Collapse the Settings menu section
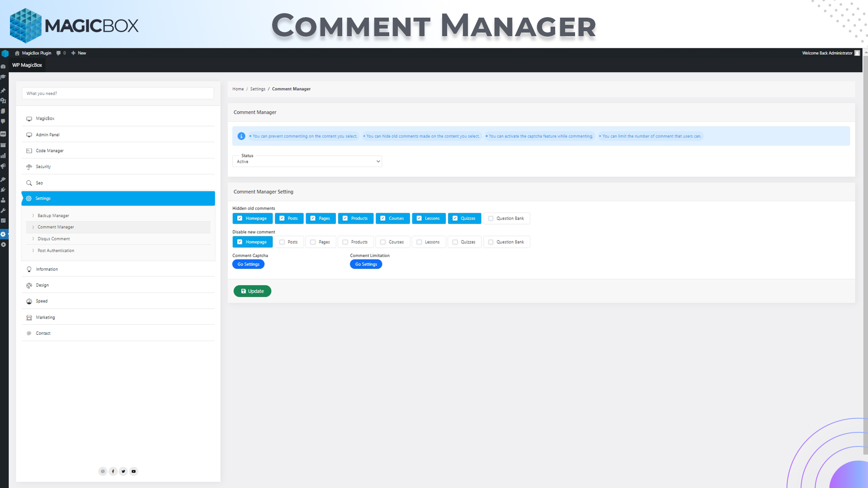Viewport: 868px width, 488px height. coord(118,198)
